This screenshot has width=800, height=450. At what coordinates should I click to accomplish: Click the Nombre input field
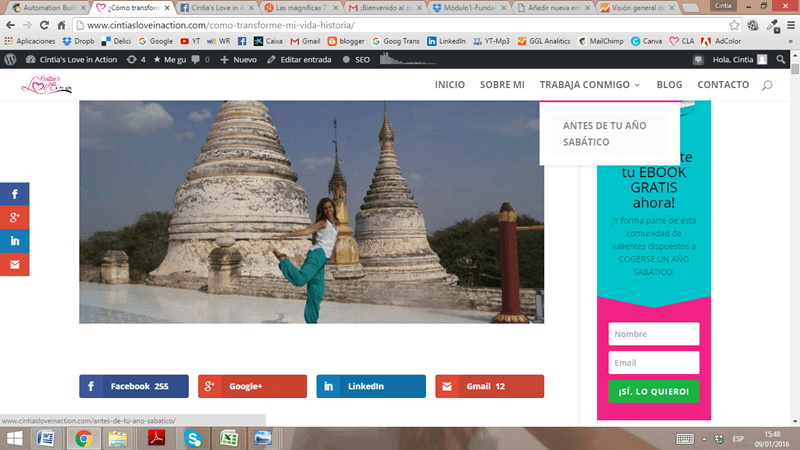[x=653, y=334]
